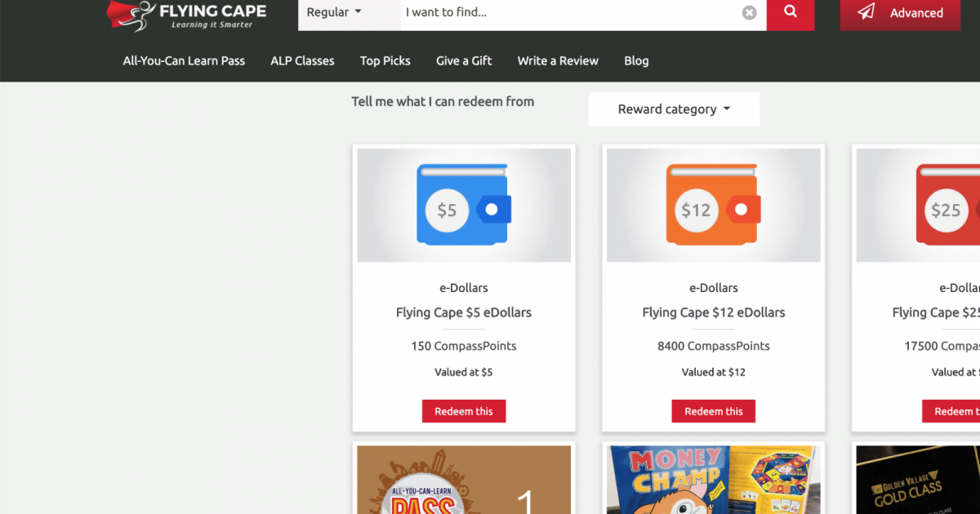Select Give a Gift
The width and height of the screenshot is (980, 514).
464,60
